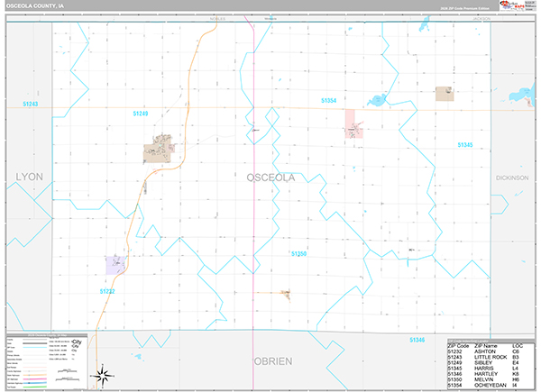
Task: Click the map title 'OSCEOLA COUNTY, IA'
Action: 35,6
